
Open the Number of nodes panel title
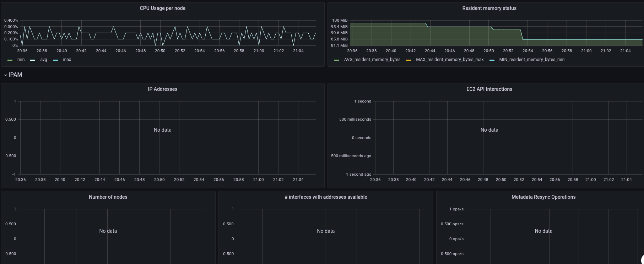[x=108, y=197]
